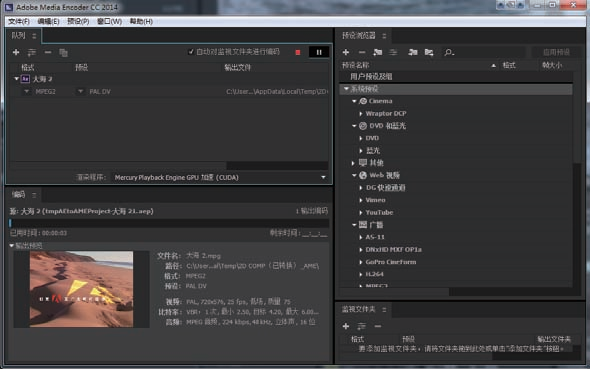
Task: Duplicate the selected queue item
Action: pyautogui.click(x=63, y=53)
